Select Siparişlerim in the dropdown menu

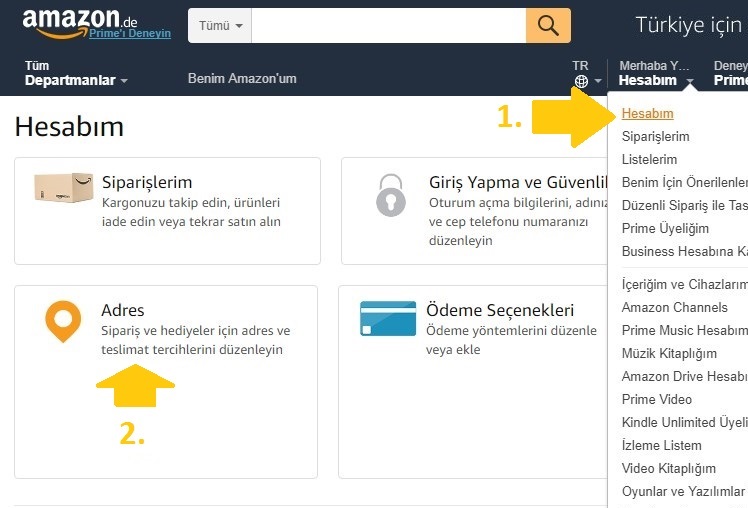[x=655, y=136]
